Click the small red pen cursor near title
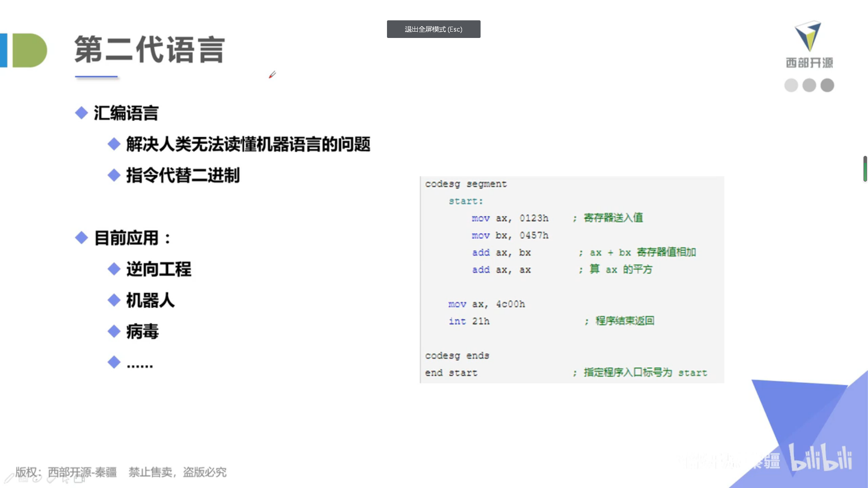Viewport: 868px width, 488px height. [272, 75]
